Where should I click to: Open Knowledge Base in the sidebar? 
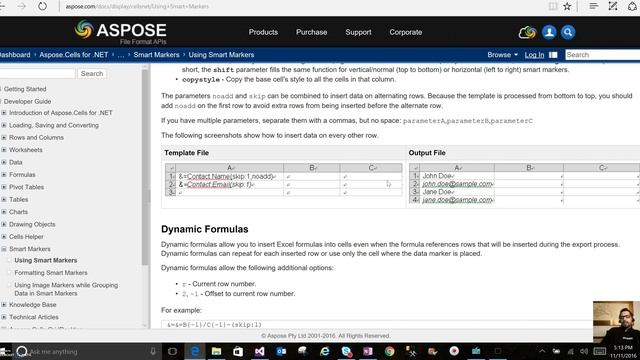point(33,305)
